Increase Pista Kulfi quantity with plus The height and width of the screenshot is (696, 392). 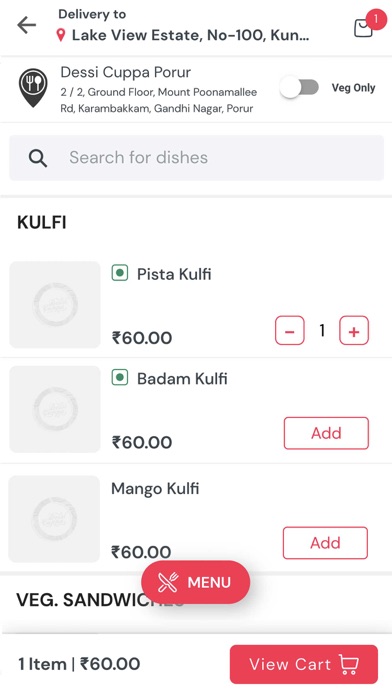click(354, 330)
